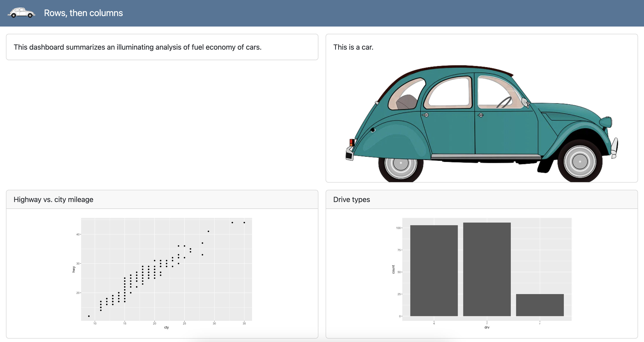The width and height of the screenshot is (644, 342).
Task: Click the shortest bar for drive type r
Action: pyautogui.click(x=540, y=305)
